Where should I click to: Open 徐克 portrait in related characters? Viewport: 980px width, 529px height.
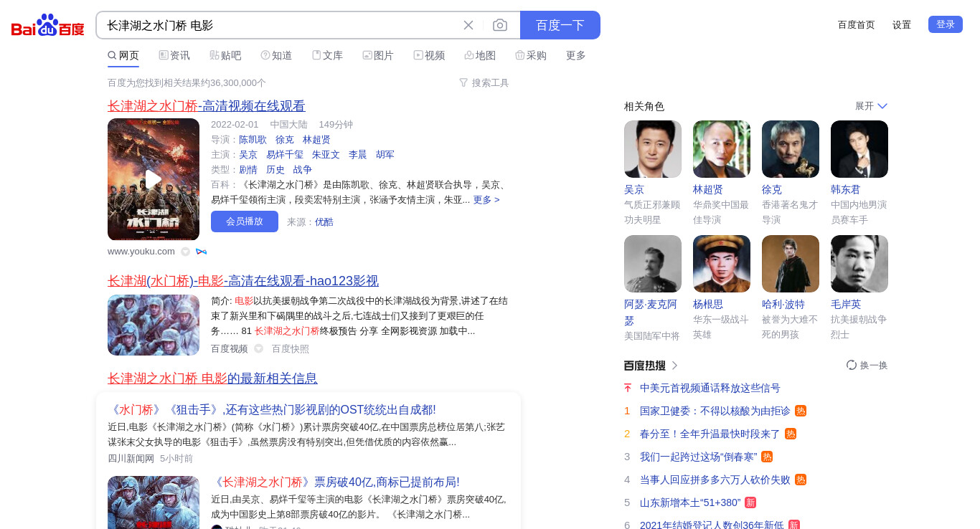point(791,149)
